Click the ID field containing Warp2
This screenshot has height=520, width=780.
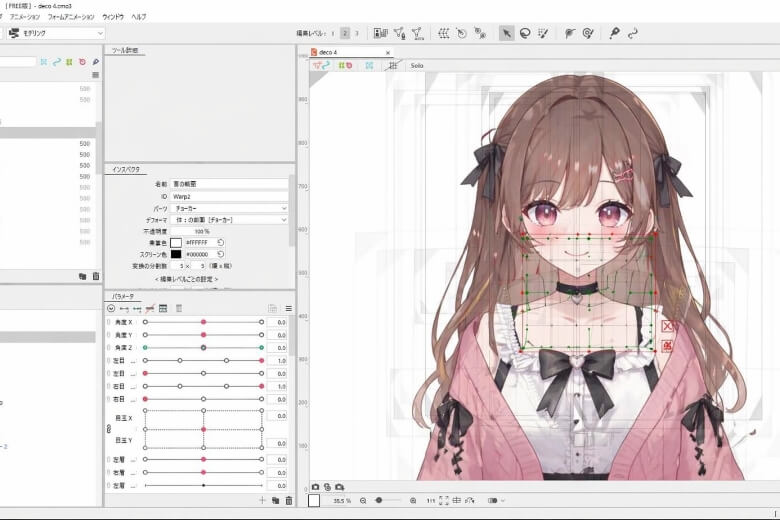[x=229, y=197]
